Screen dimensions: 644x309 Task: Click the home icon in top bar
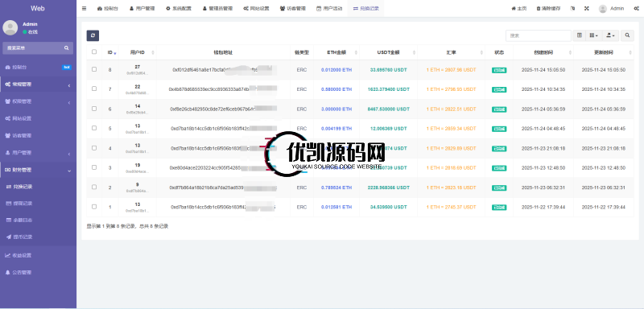[513, 9]
